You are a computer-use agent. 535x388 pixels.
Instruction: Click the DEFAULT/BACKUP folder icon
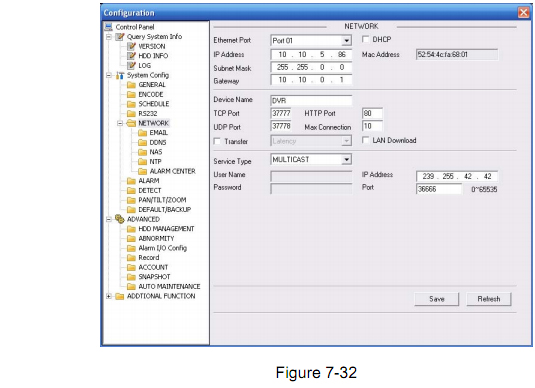(131, 210)
